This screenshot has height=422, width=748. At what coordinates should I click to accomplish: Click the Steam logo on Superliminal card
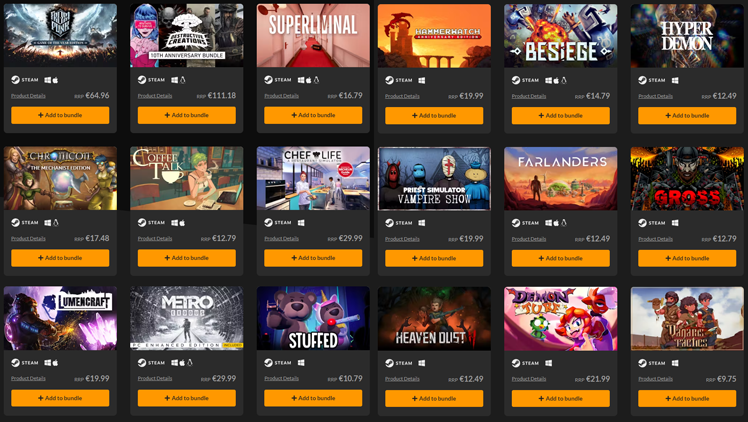pyautogui.click(x=269, y=80)
